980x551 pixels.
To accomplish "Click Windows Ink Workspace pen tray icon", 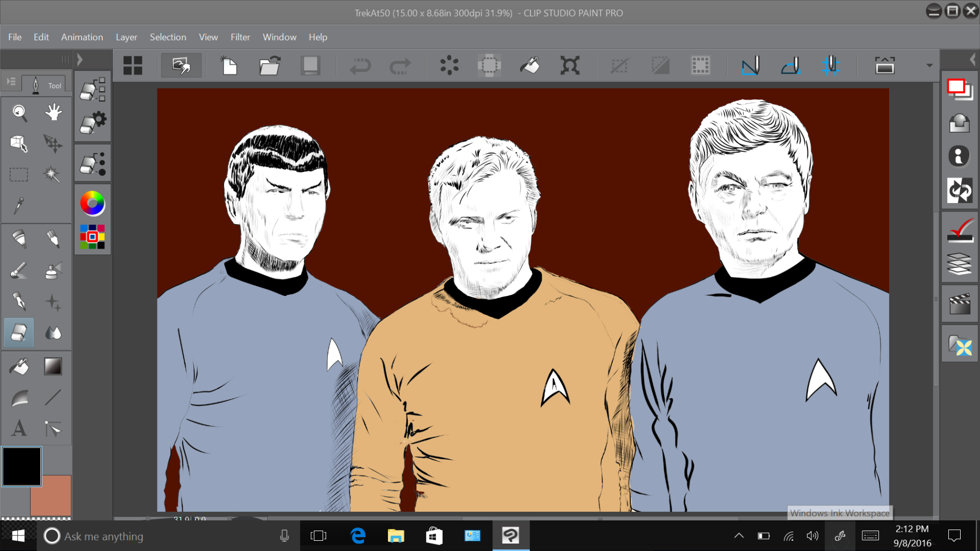I will 840,535.
